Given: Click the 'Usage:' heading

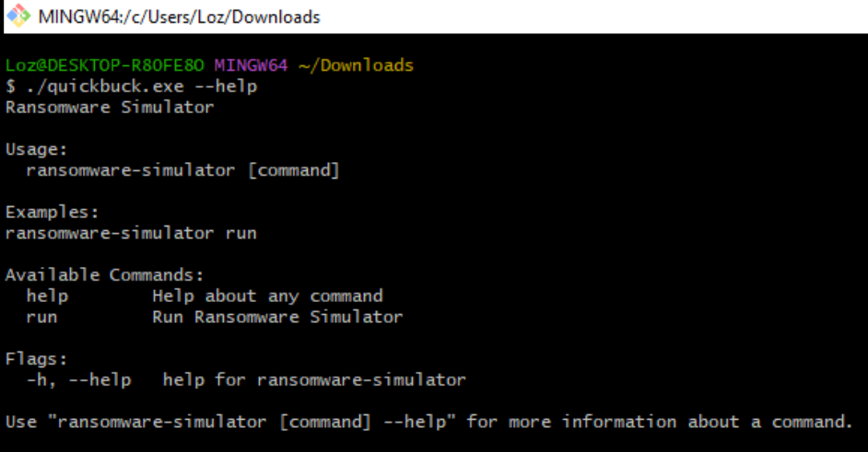Looking at the screenshot, I should (37, 149).
